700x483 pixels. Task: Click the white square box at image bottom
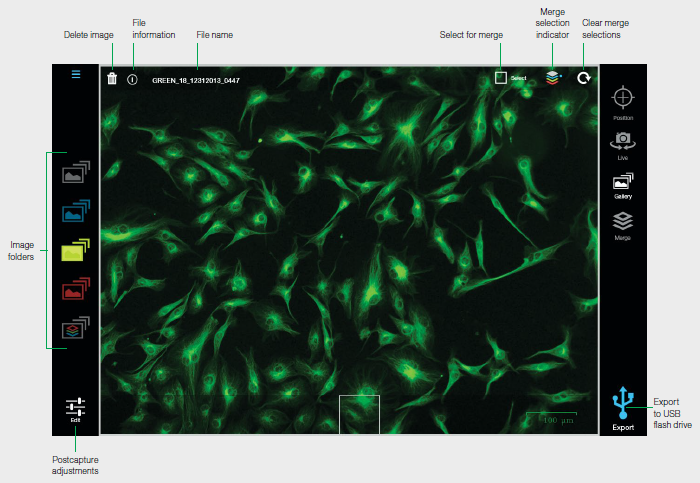(359, 414)
